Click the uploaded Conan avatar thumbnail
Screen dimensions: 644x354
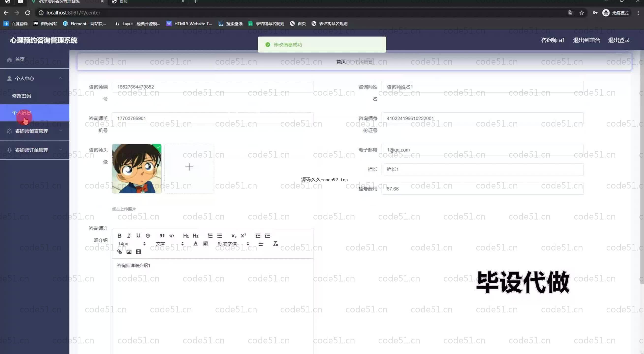click(x=137, y=168)
